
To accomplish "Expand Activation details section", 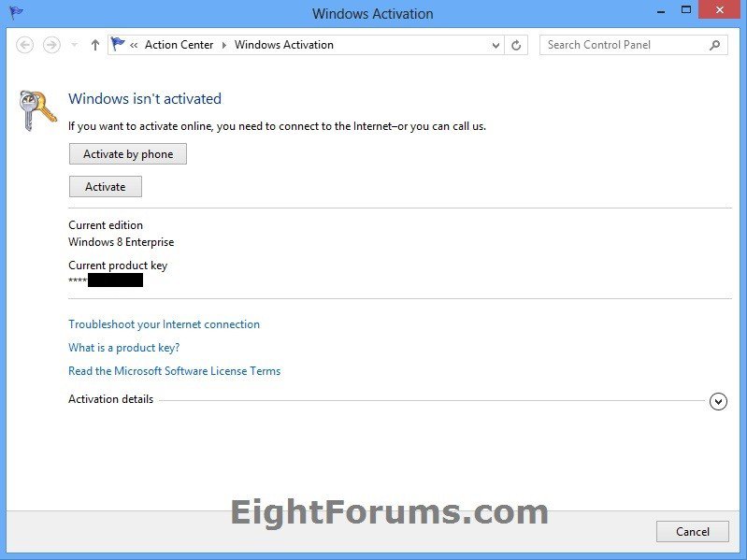I will tap(718, 401).
